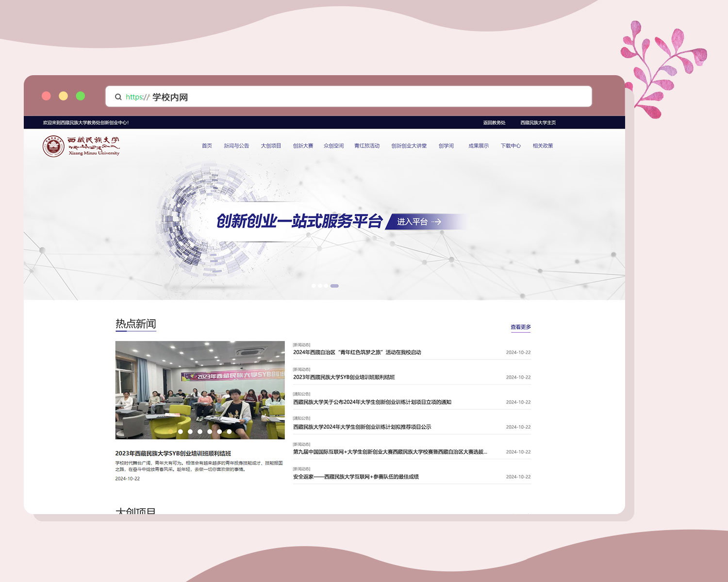Viewport: 728px width, 582px height.
Task: Open the 新闻与公告 menu
Action: 236,145
